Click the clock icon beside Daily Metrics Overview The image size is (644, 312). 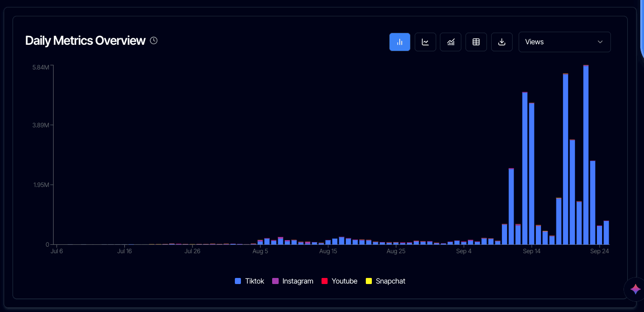click(x=154, y=41)
